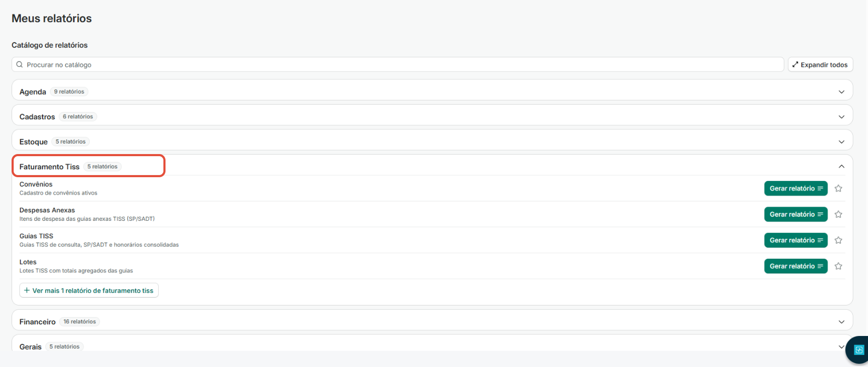Toggle the star for the Lotes report

[838, 266]
